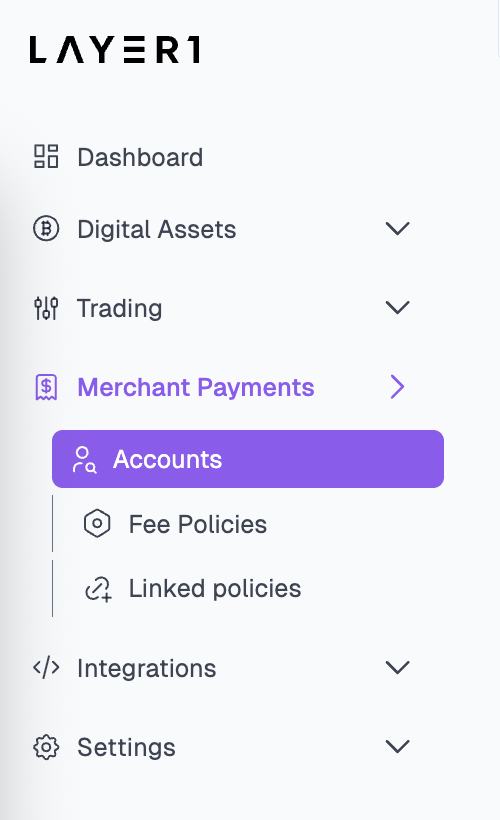Click the Dashboard grid icon
500x820 pixels.
coord(46,156)
